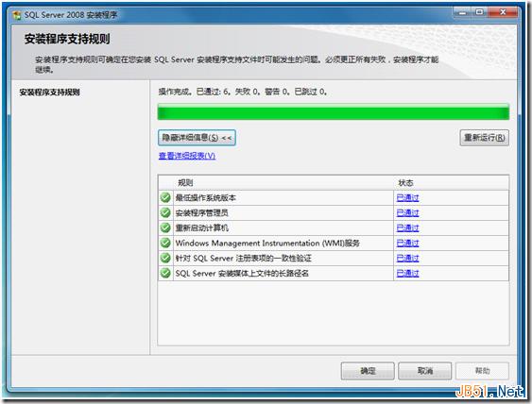Select the 重新启动计算机 rule text
532x404 pixels.
(202, 227)
